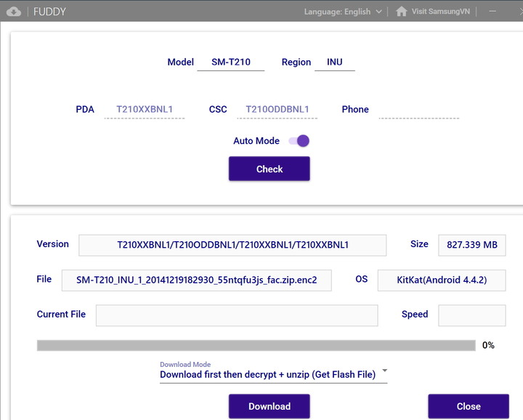The image size is (523, 420).
Task: Open the Download Mode dropdown
Action: (x=274, y=374)
